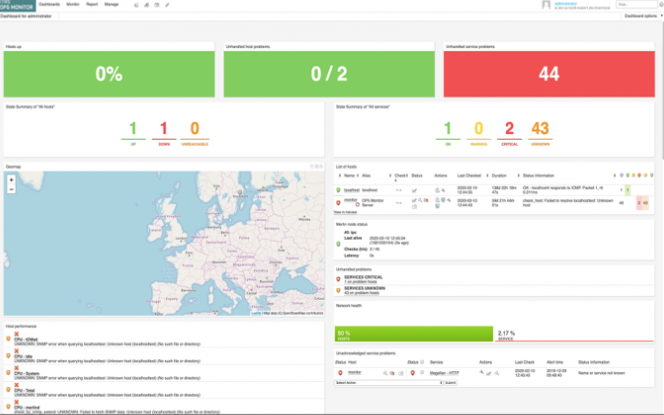This screenshot has height=415, width=664.
Task: Click the red 44 unhandled service problems tile
Action: coord(551,73)
